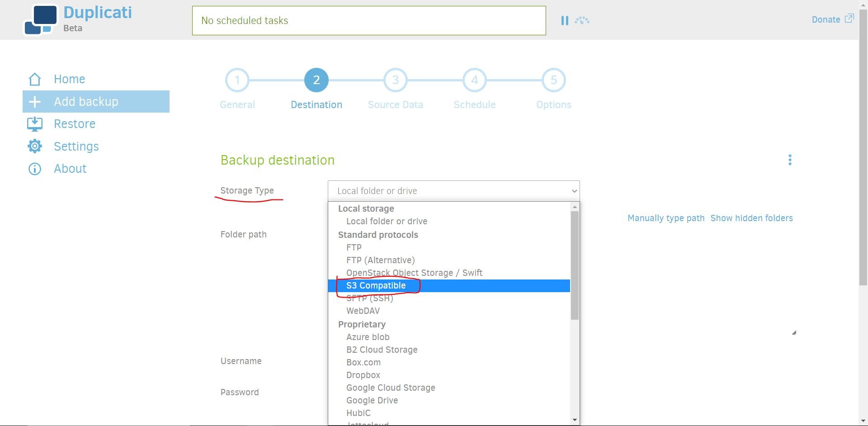Pick B2 Cloud Storage option
Image resolution: width=868 pixels, height=426 pixels.
tap(449, 350)
